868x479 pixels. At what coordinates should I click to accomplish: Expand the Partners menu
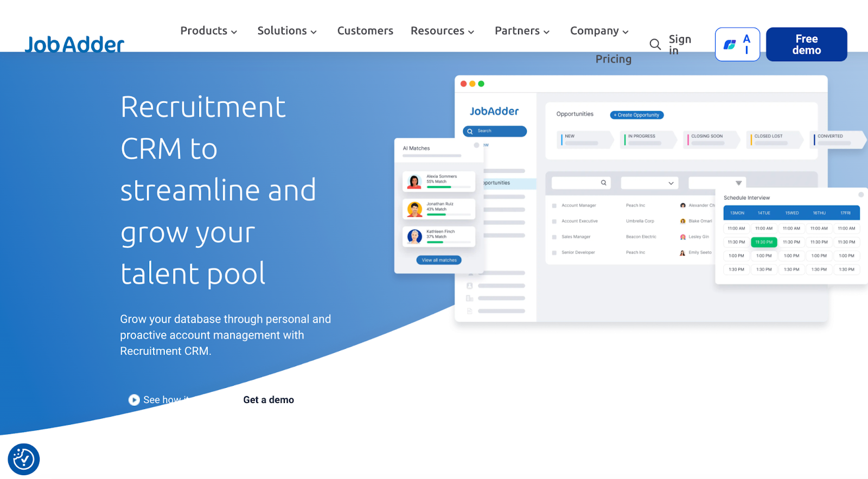click(522, 31)
